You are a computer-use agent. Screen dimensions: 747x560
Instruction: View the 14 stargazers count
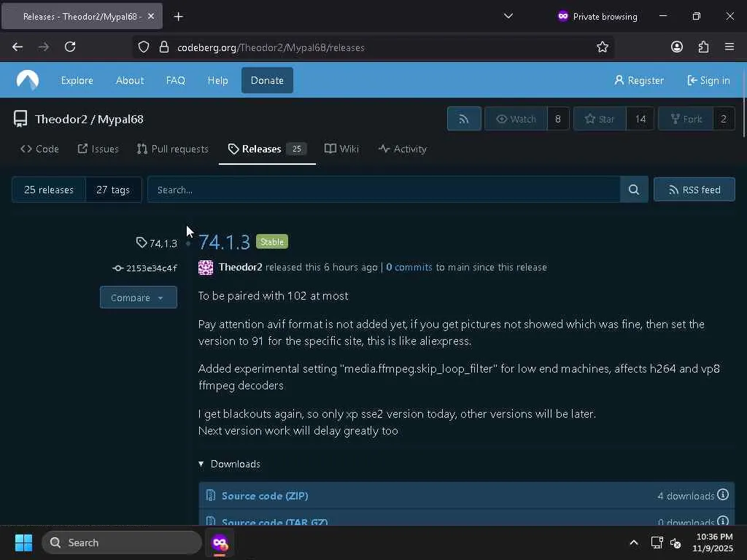640,119
